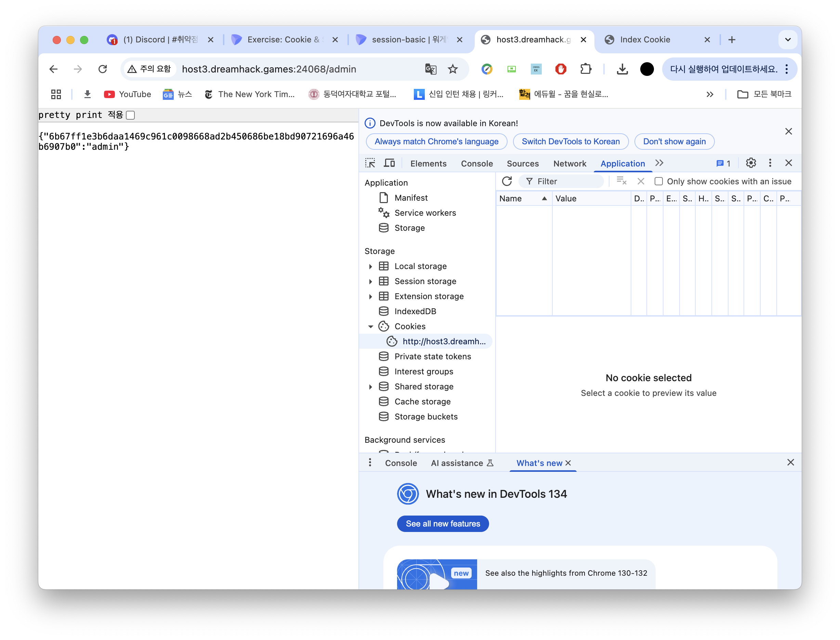Open DevTools settings gear

[x=750, y=163]
